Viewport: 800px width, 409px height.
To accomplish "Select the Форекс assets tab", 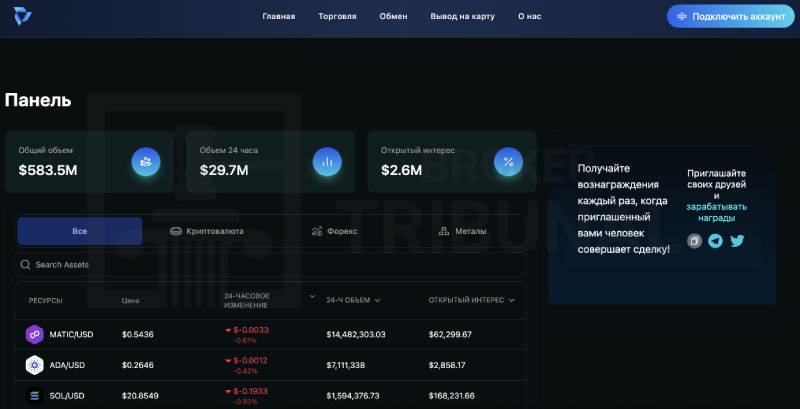I will click(335, 231).
